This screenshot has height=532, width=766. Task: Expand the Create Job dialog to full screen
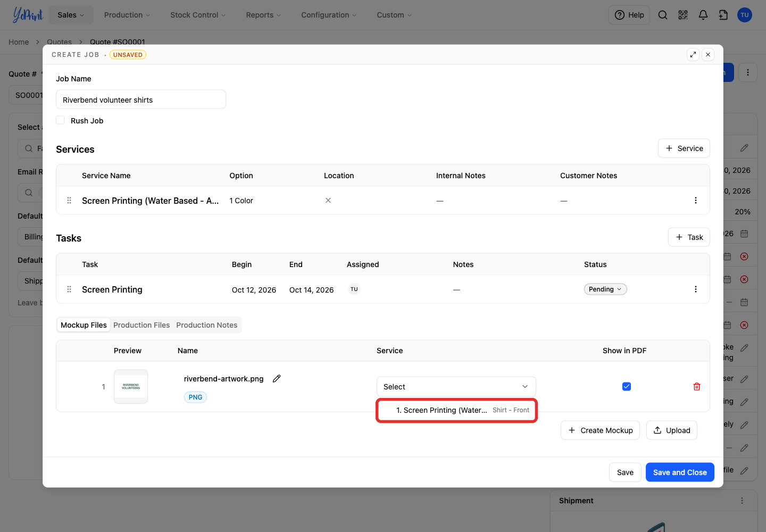[x=693, y=54]
